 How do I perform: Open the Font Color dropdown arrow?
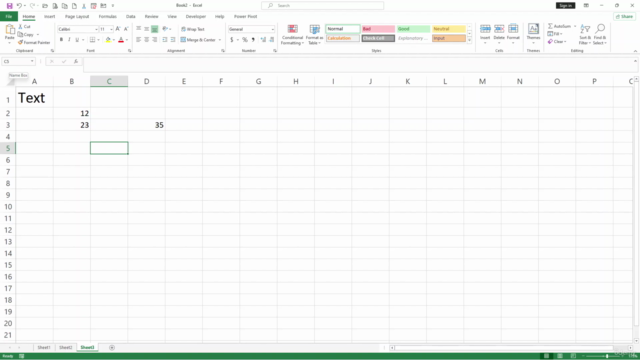[127, 40]
